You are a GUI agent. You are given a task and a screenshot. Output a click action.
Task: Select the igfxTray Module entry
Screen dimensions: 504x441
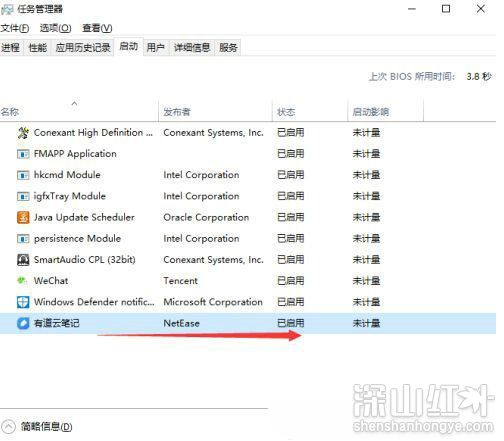pyautogui.click(x=70, y=197)
